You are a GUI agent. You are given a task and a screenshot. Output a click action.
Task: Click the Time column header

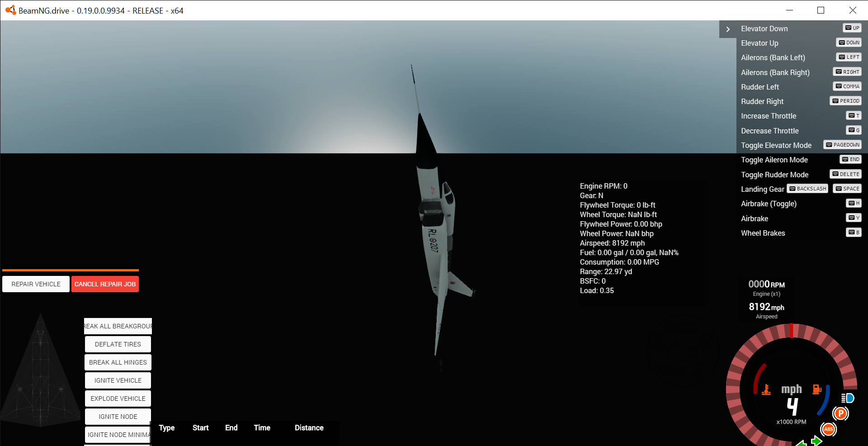[x=262, y=428]
